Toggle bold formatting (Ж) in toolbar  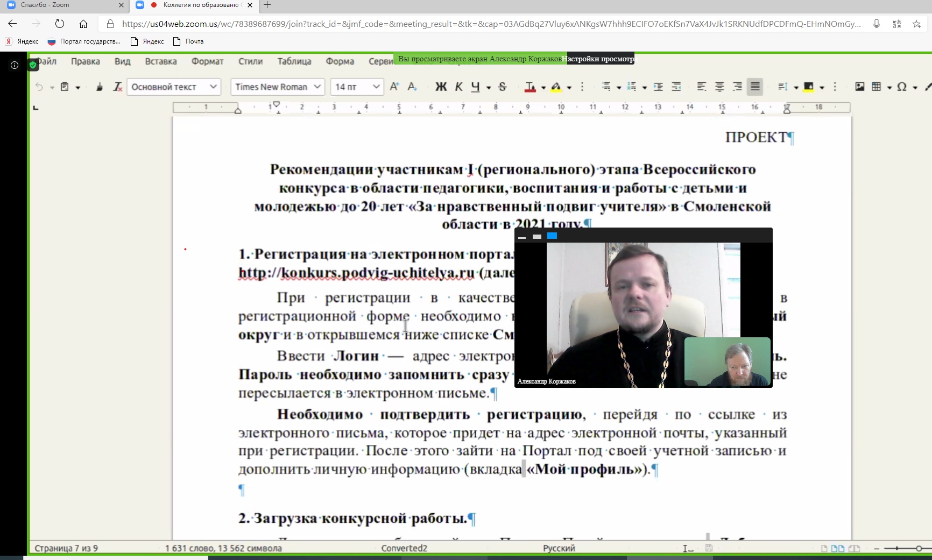coord(441,87)
